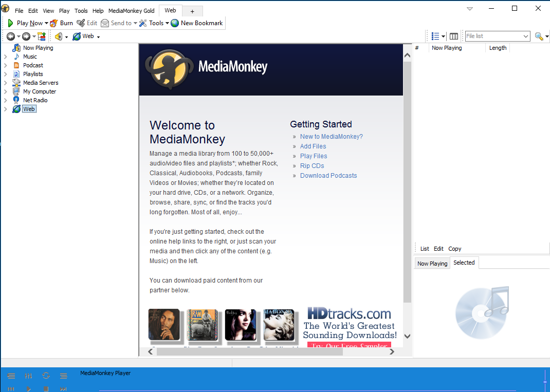Viewport: 550px width, 392px height.
Task: Open the Play menu
Action: [x=64, y=11]
